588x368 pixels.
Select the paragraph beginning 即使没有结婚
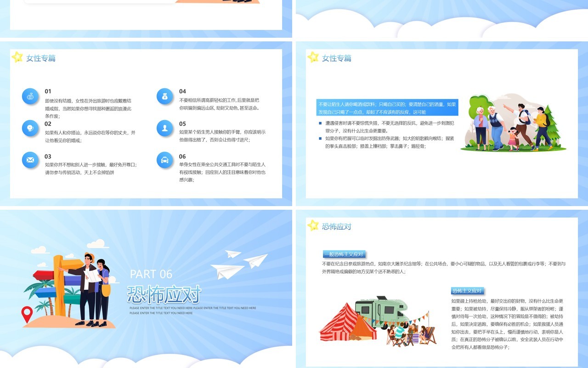tap(88, 108)
